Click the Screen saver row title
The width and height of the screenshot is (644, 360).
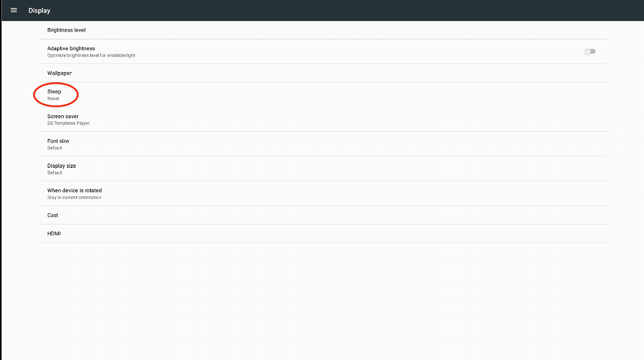click(63, 116)
